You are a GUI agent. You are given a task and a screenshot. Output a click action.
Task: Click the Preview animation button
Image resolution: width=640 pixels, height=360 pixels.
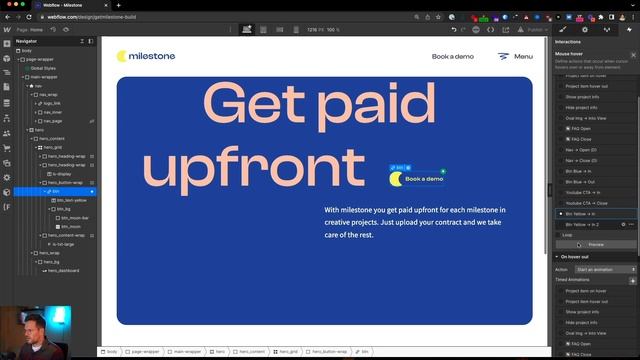click(x=596, y=244)
